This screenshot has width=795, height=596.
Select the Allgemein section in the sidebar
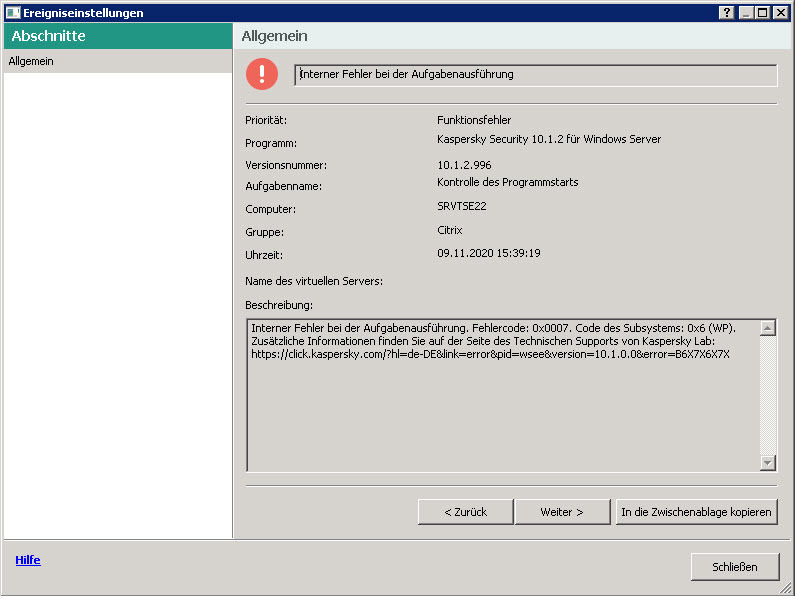point(31,62)
